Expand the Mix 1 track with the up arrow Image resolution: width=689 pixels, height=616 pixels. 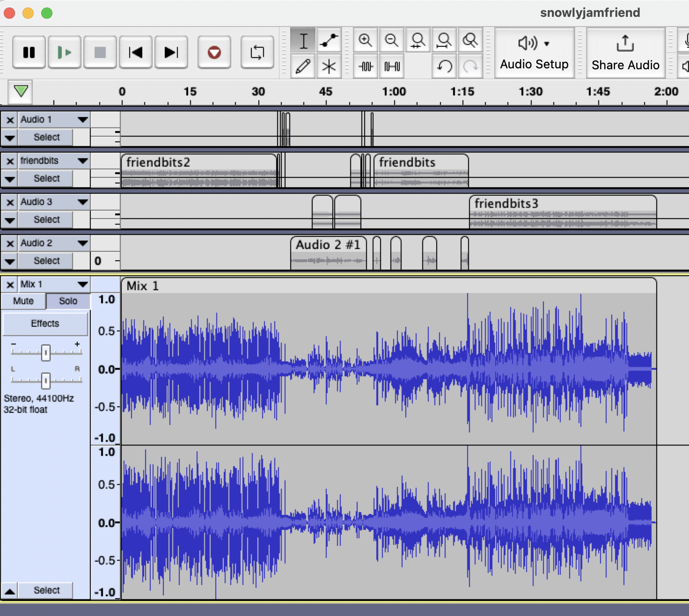10,591
